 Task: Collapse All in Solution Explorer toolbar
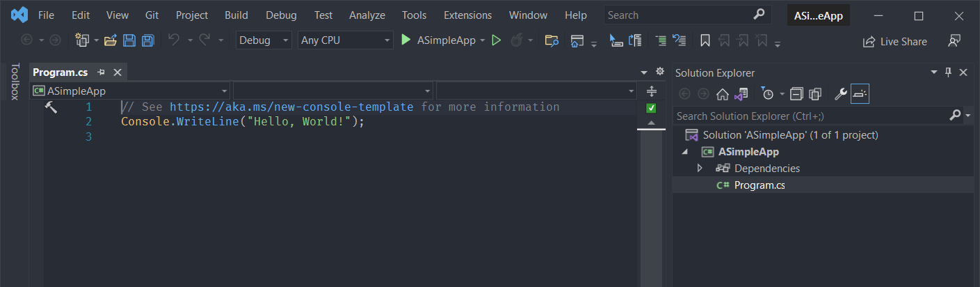pos(797,93)
